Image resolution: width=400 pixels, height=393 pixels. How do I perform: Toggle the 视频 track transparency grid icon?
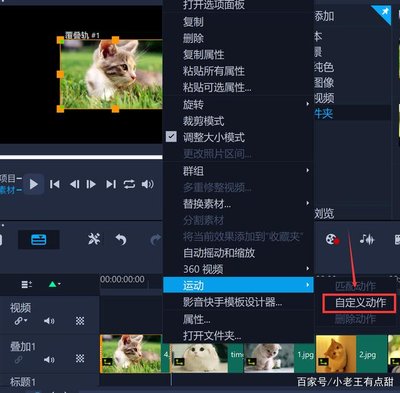click(x=80, y=321)
